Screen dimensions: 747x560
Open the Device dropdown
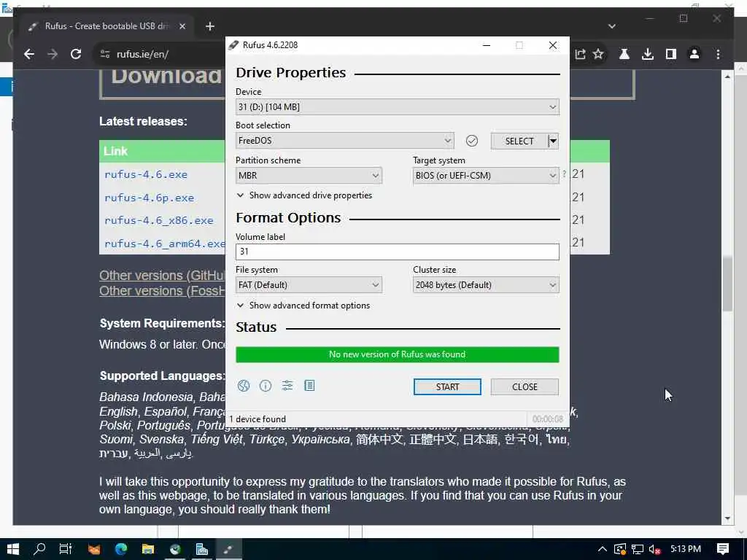point(398,106)
